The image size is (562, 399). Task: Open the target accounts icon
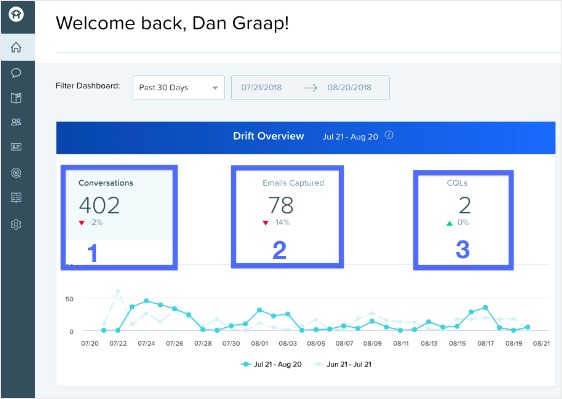tap(16, 173)
